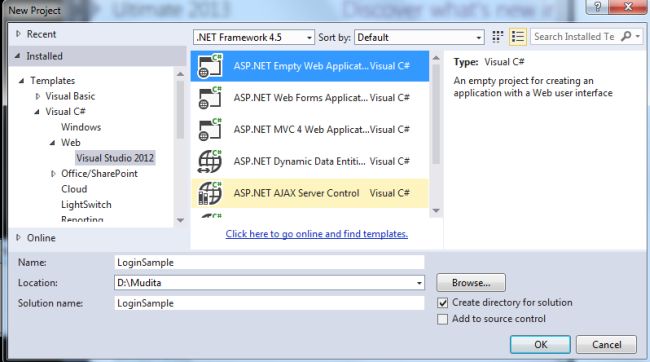This screenshot has height=362, width=650.
Task: Click the Cancel button
Action: [x=606, y=345]
